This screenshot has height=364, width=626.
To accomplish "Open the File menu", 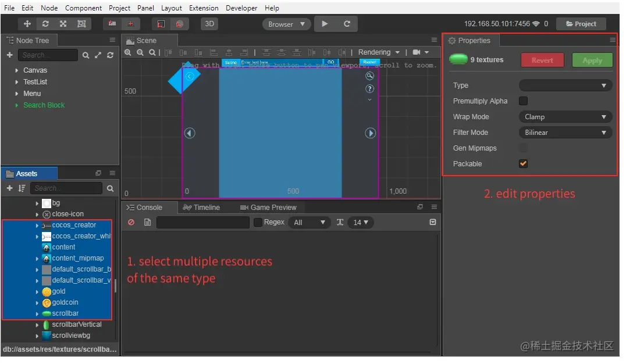I will point(9,8).
